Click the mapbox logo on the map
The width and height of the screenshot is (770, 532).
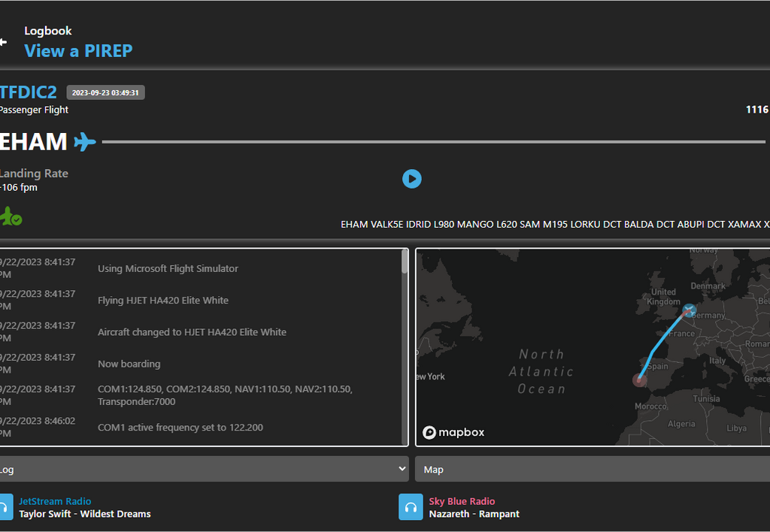coord(453,432)
